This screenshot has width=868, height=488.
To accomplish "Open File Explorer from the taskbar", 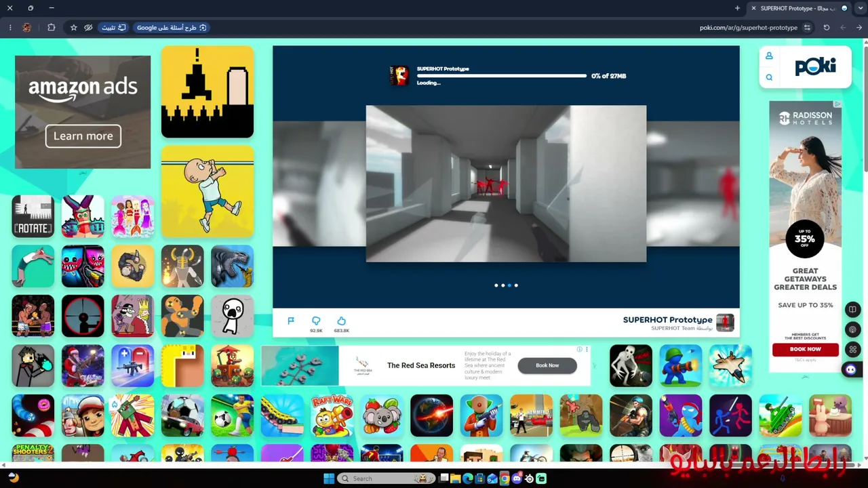I will tap(456, 479).
